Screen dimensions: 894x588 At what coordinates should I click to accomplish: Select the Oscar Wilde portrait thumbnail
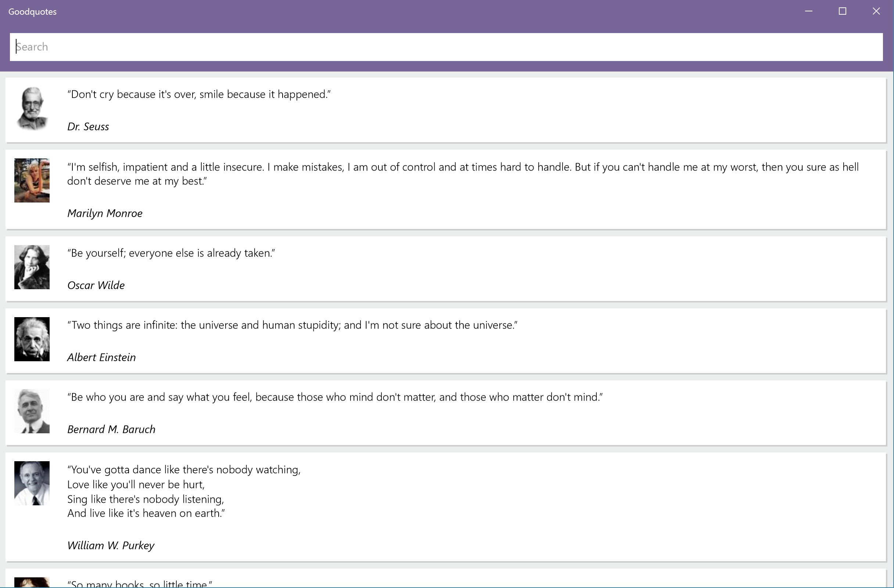click(32, 267)
